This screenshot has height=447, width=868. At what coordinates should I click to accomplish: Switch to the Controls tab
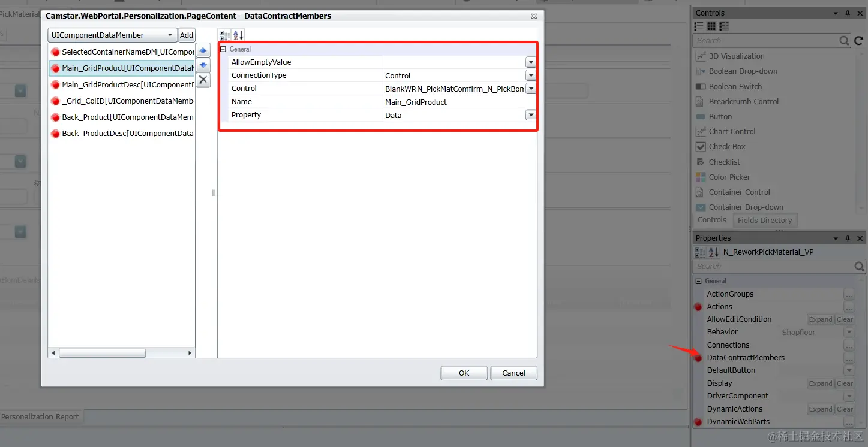click(x=712, y=220)
